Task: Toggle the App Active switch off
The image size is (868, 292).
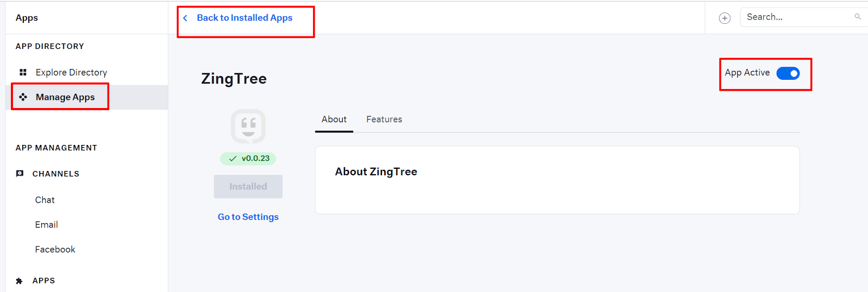Action: (x=788, y=73)
